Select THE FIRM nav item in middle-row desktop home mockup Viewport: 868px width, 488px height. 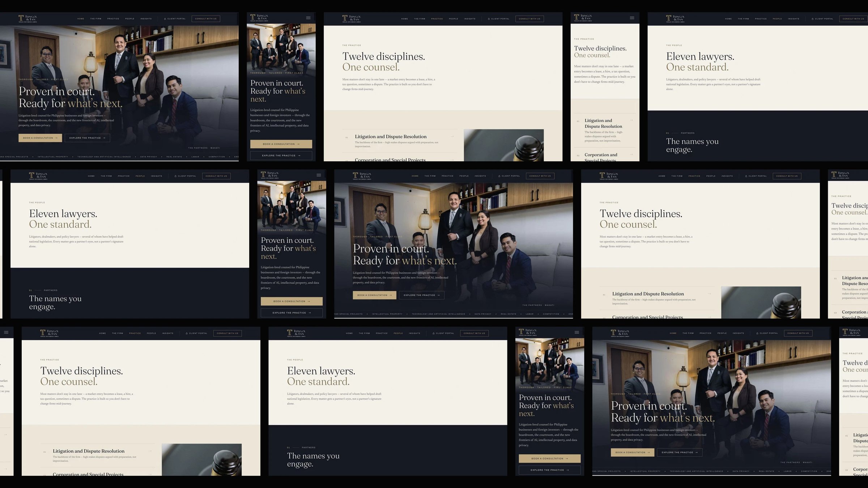point(430,176)
